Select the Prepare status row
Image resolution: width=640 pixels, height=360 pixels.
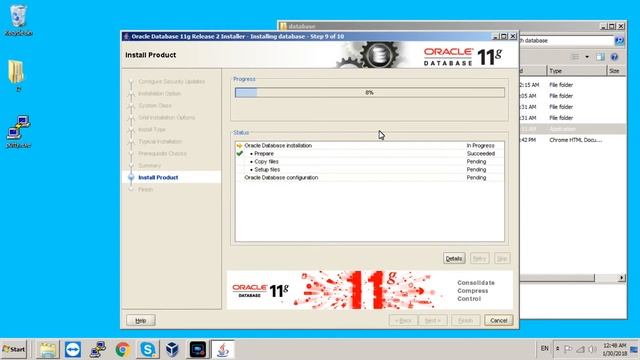[x=369, y=154]
